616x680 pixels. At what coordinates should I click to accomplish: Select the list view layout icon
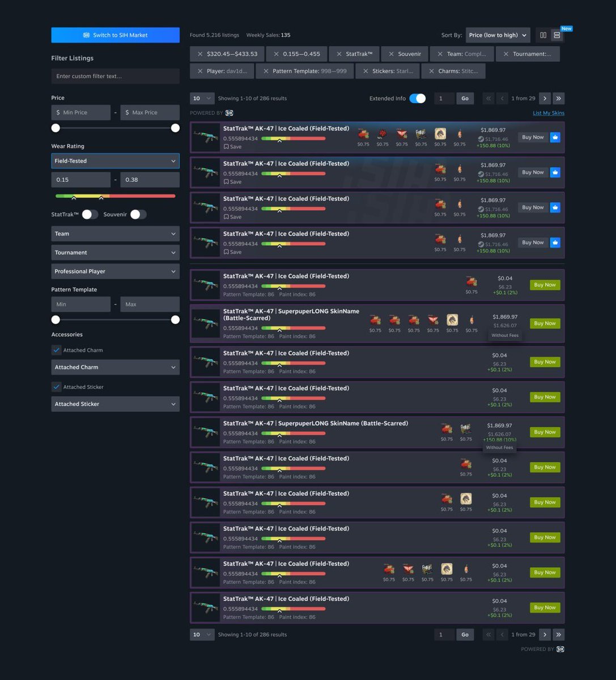(556, 35)
